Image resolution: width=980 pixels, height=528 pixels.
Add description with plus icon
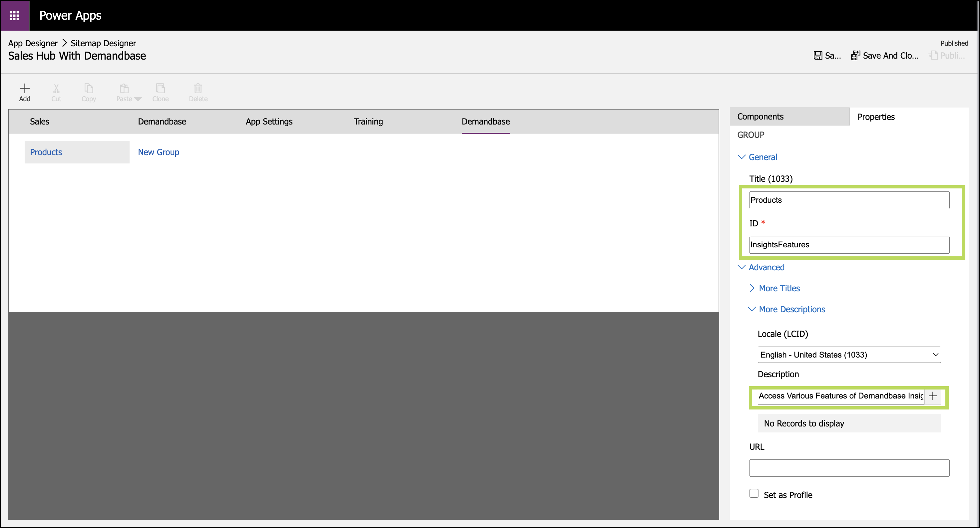(x=932, y=396)
